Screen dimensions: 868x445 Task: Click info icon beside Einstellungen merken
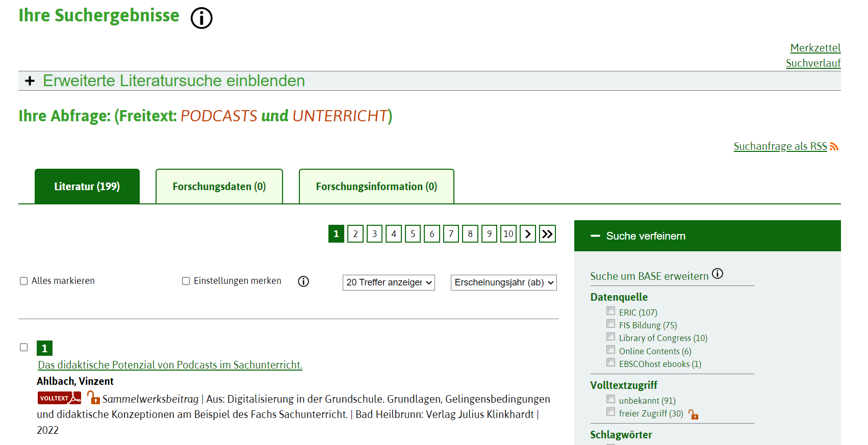click(x=303, y=281)
